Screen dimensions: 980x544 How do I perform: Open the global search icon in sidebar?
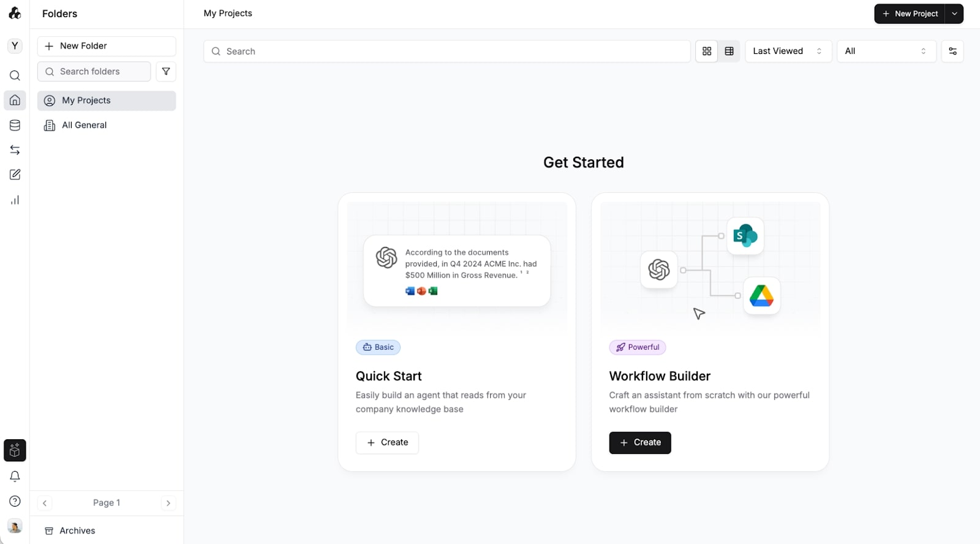[x=15, y=75]
